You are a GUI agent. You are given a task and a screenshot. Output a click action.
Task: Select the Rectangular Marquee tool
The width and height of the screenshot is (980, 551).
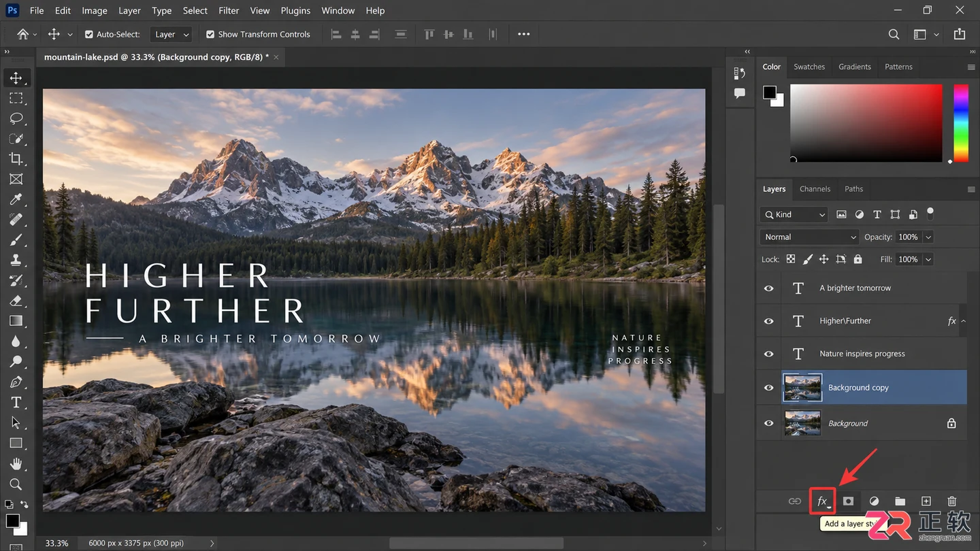coord(16,98)
